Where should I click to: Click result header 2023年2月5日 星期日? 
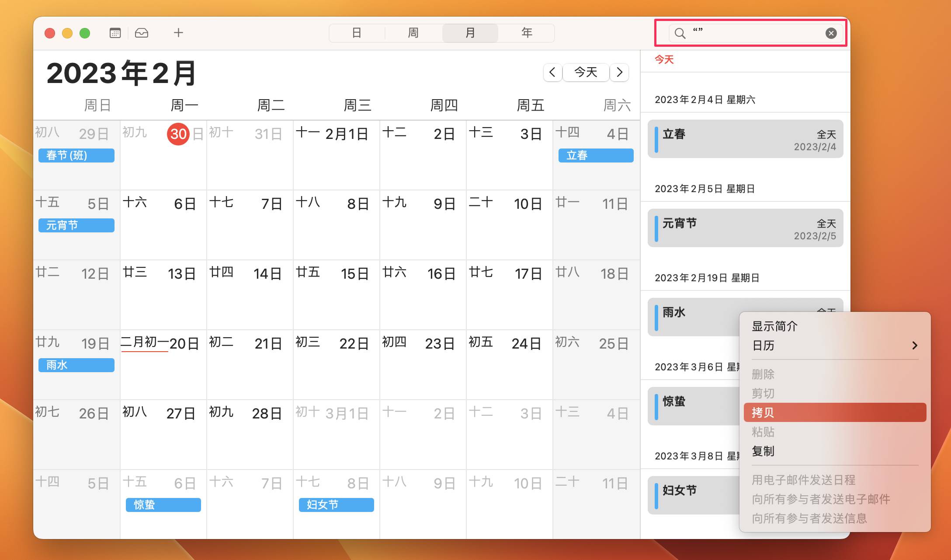coord(705,189)
